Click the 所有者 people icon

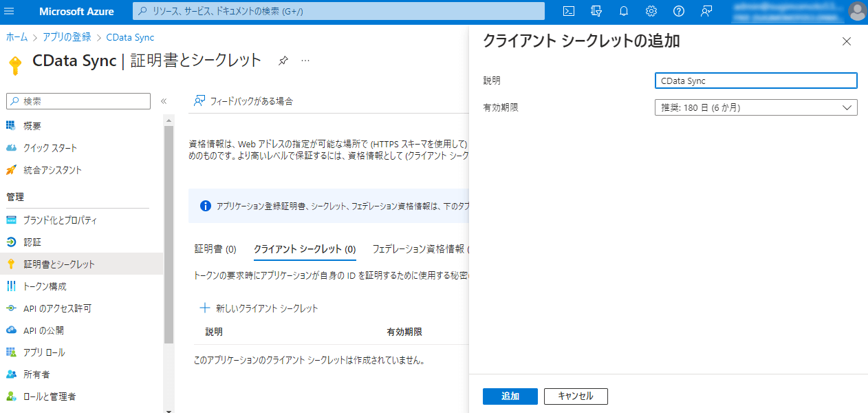click(11, 374)
